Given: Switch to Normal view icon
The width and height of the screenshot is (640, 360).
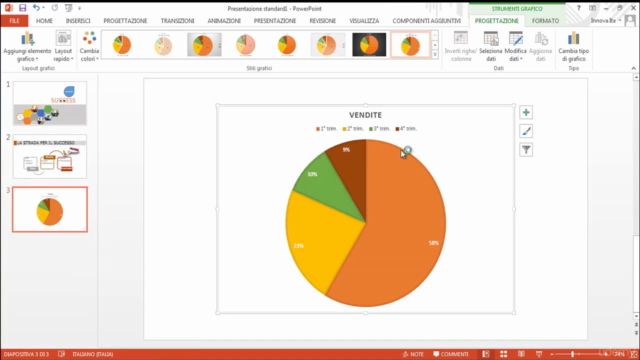Looking at the screenshot, I should click(x=486, y=354).
